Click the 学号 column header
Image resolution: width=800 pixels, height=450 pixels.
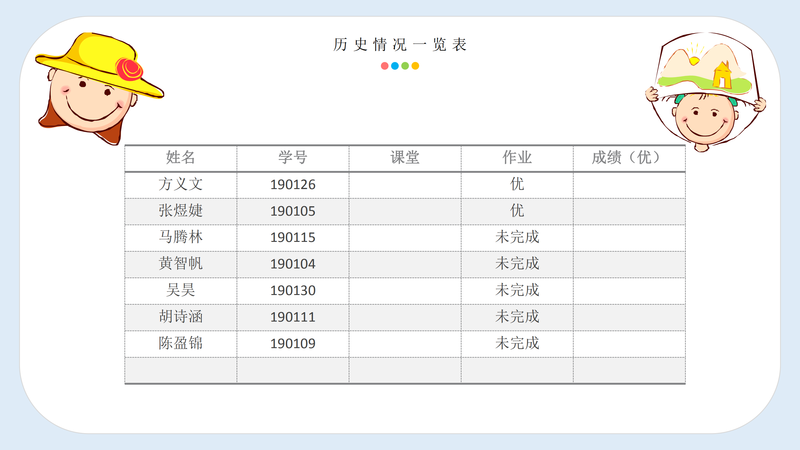[293, 158]
